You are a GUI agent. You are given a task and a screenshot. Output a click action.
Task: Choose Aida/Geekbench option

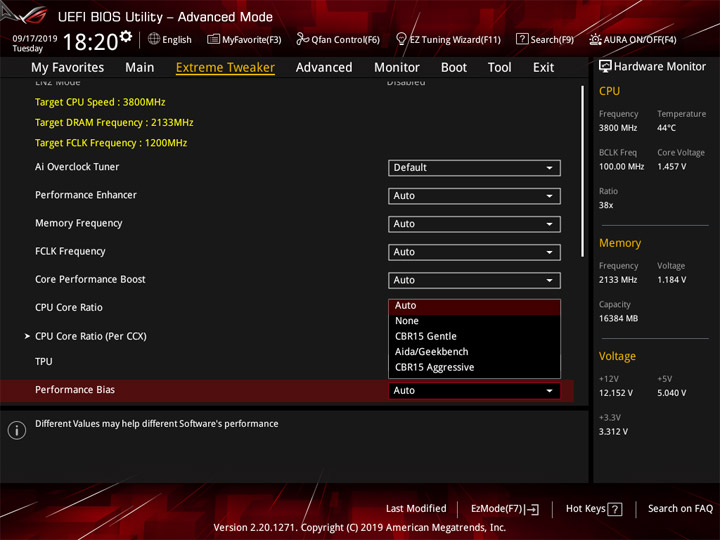pyautogui.click(x=474, y=352)
